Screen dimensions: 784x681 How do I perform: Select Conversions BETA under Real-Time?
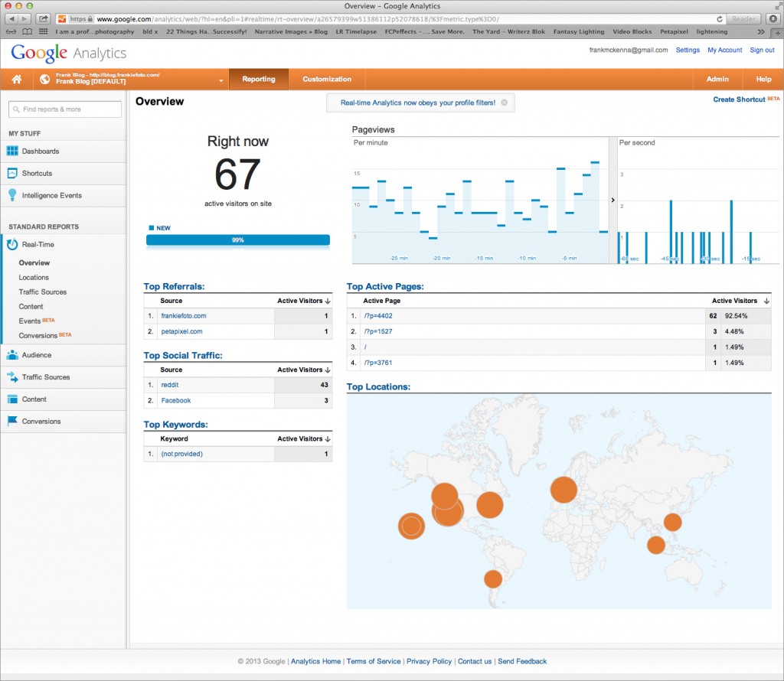45,335
